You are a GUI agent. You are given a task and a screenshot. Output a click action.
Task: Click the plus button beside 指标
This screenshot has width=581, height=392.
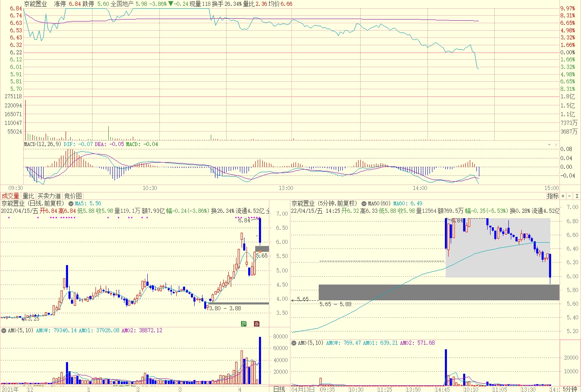[563, 196]
